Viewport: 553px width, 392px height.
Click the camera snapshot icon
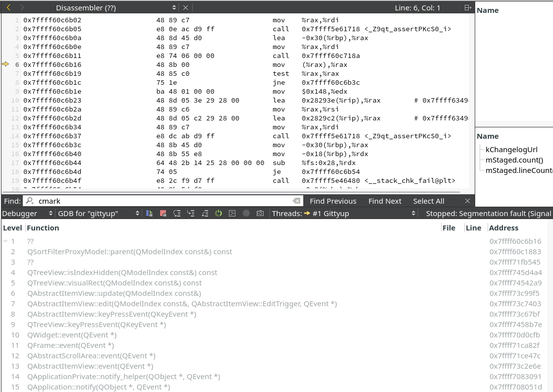pyautogui.click(x=260, y=213)
